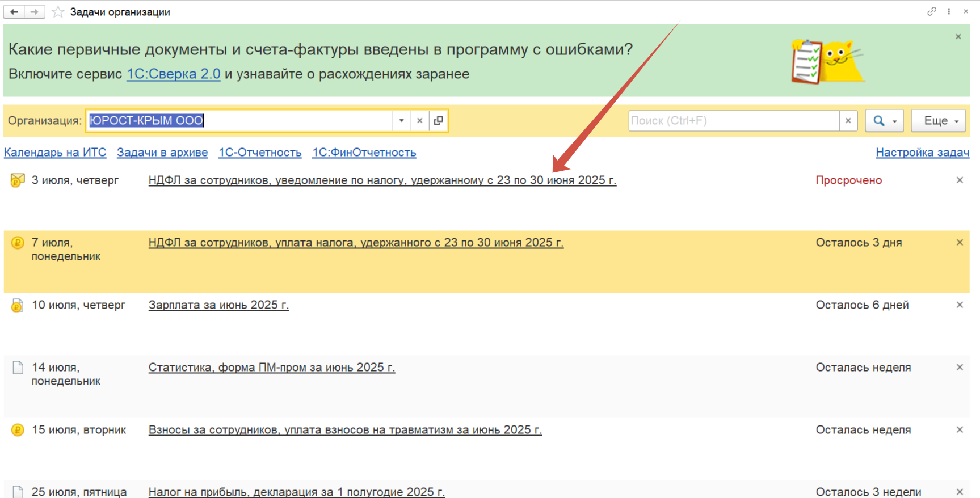Screen dimensions: 980x498
Task: Open the Еще dropdown menu
Action: [938, 121]
